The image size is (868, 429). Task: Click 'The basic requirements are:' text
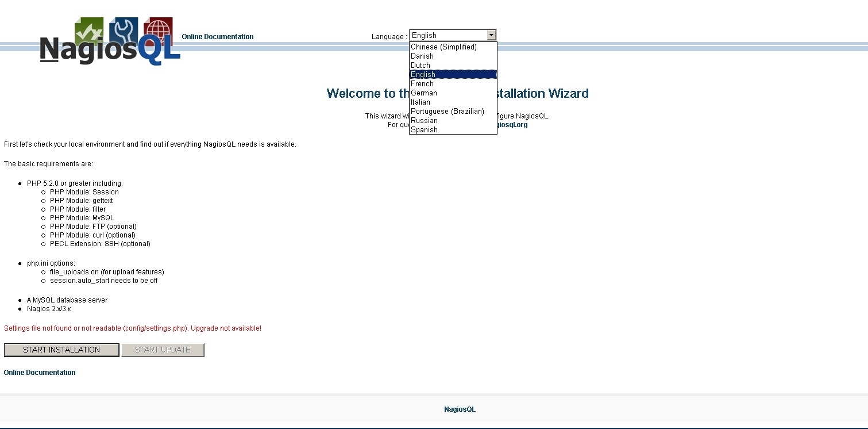(48, 164)
